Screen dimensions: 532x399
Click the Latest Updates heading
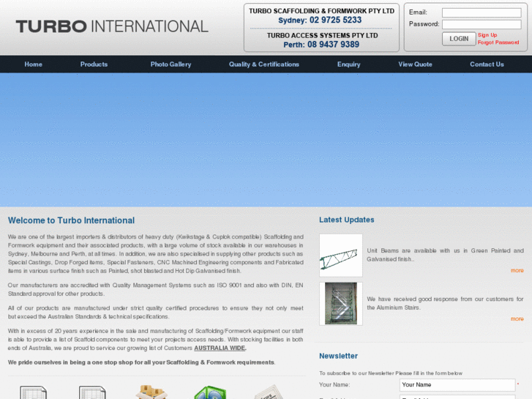click(x=346, y=220)
